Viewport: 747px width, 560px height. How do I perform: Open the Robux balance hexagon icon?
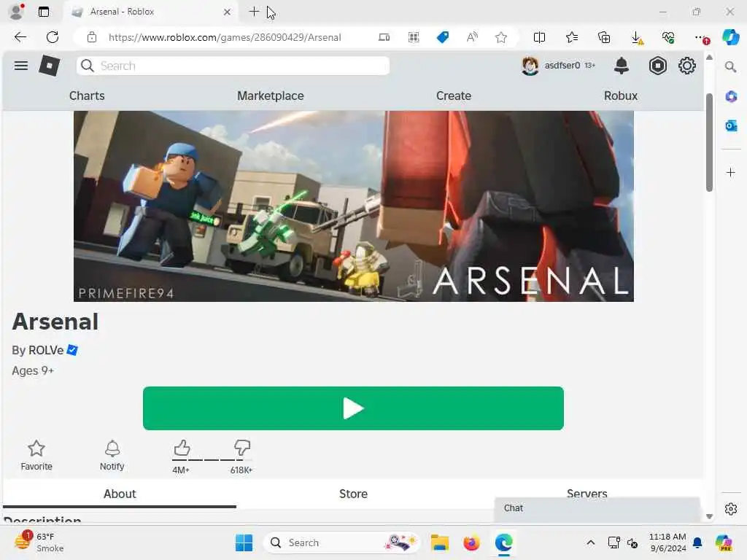click(x=657, y=66)
